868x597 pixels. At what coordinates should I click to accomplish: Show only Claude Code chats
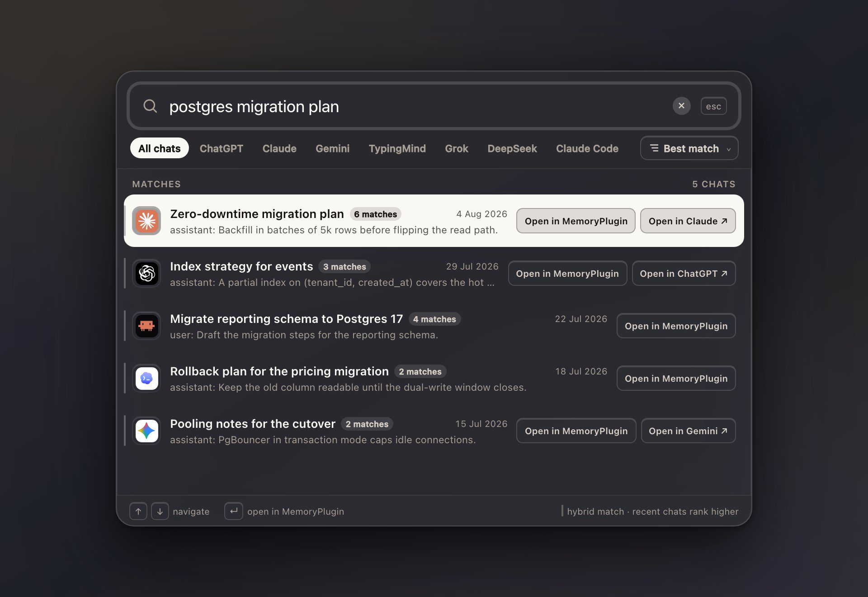point(587,148)
